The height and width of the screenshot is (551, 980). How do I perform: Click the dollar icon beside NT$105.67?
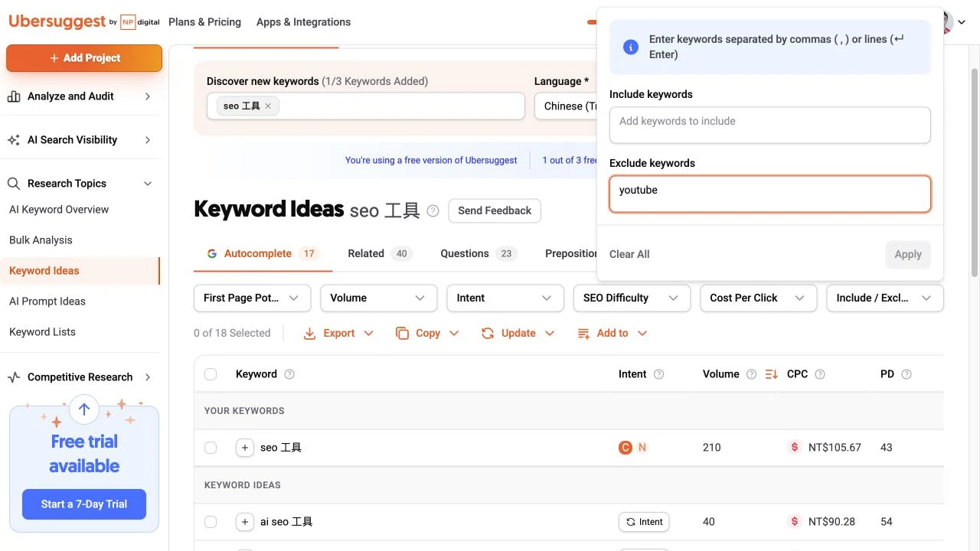[795, 448]
